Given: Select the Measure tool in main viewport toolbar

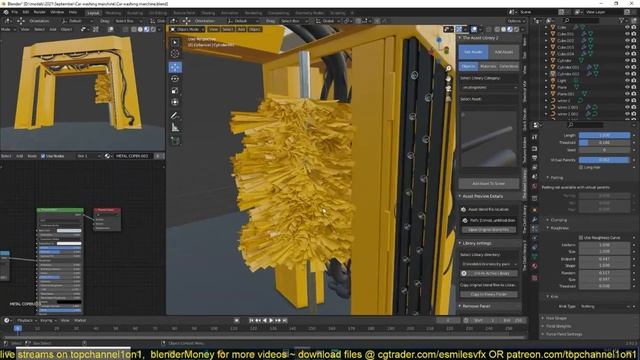Looking at the screenshot, I should click(x=175, y=128).
